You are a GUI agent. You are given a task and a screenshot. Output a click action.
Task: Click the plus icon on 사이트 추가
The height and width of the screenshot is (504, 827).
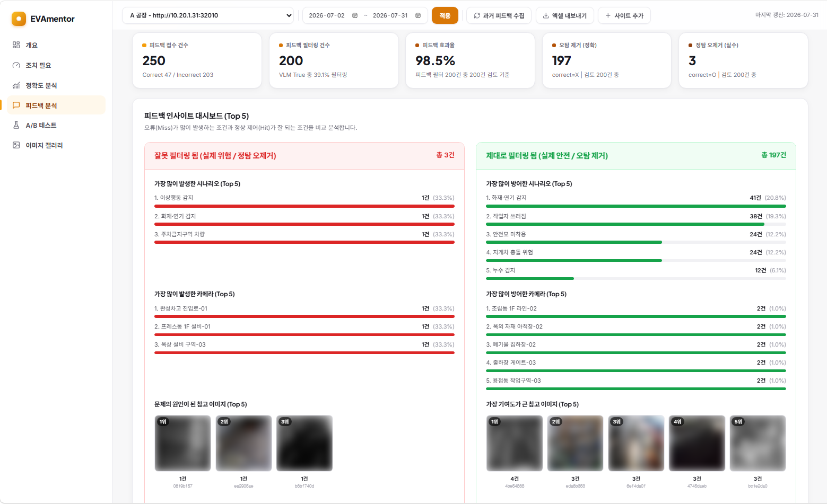pos(608,15)
